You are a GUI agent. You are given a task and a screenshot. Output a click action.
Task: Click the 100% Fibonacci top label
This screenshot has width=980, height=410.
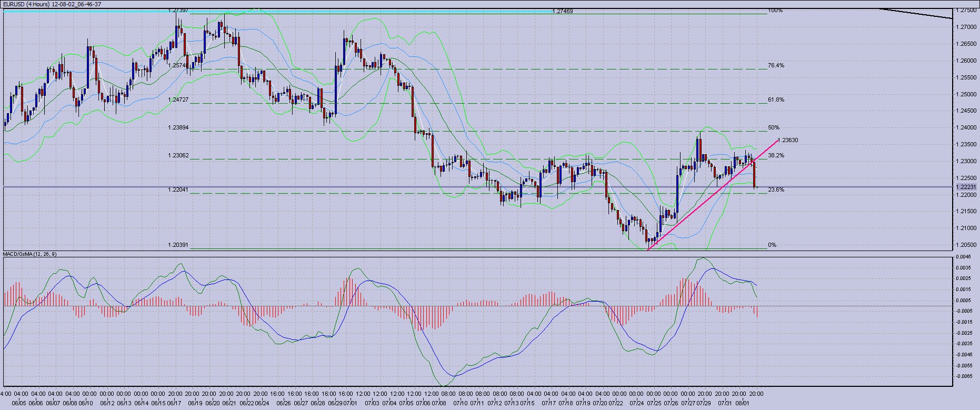(775, 11)
